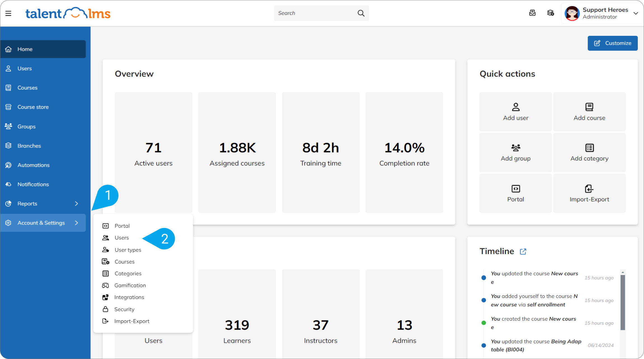
Task: Click the Add course quick action
Action: point(589,112)
